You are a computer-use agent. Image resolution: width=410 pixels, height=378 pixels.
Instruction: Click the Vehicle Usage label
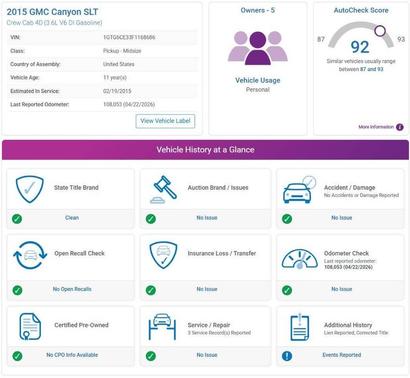[x=258, y=80]
